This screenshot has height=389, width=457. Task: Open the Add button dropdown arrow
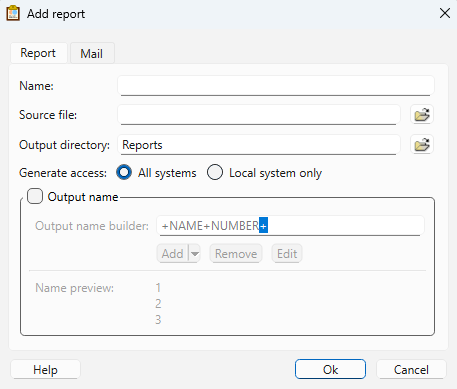click(x=195, y=254)
